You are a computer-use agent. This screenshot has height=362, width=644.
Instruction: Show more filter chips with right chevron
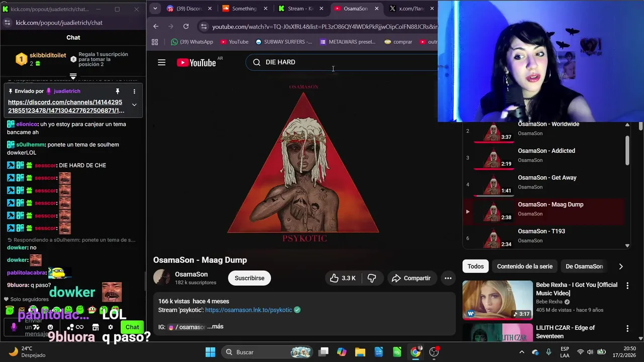(x=620, y=266)
